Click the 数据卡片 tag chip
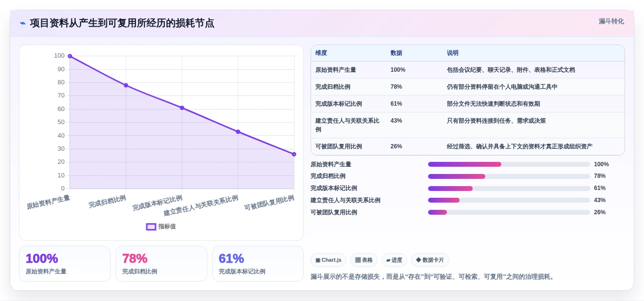The image size is (644, 301). [430, 260]
